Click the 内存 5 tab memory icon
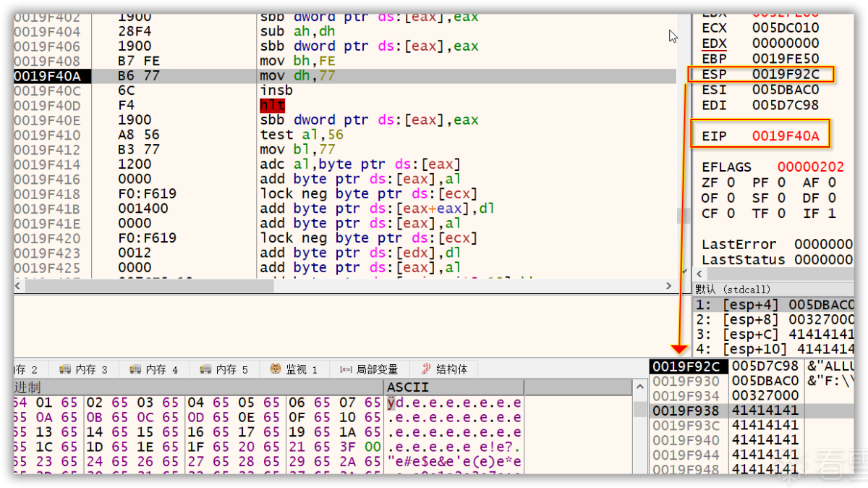Image resolution: width=868 pixels, height=488 pixels. tap(205, 369)
